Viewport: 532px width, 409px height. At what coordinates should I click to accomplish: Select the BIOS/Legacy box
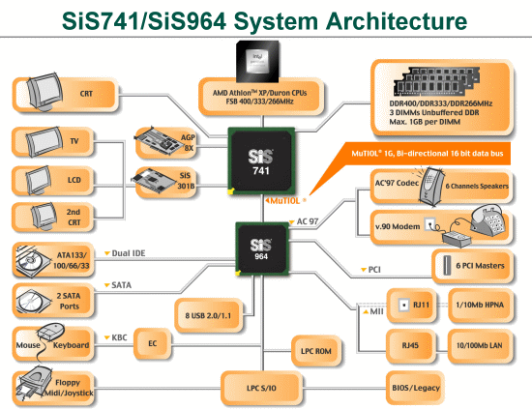pos(415,388)
